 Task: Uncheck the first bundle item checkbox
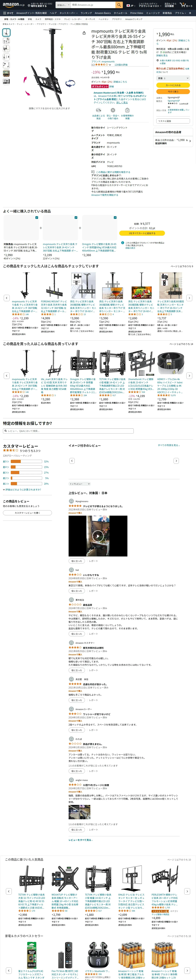point(37,218)
